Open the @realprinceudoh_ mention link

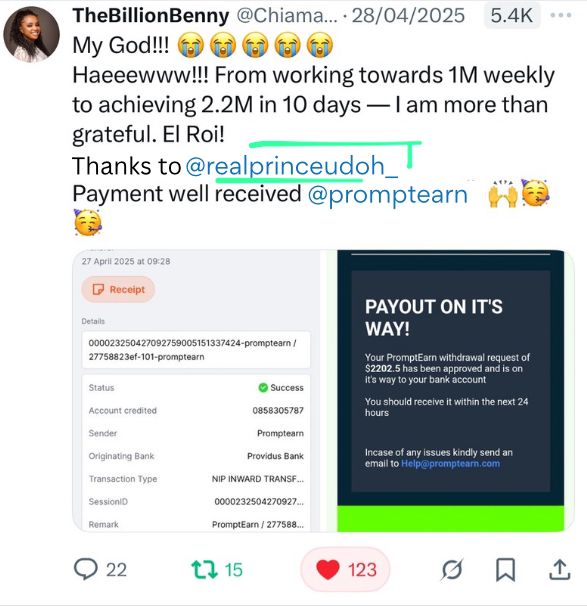292,166
